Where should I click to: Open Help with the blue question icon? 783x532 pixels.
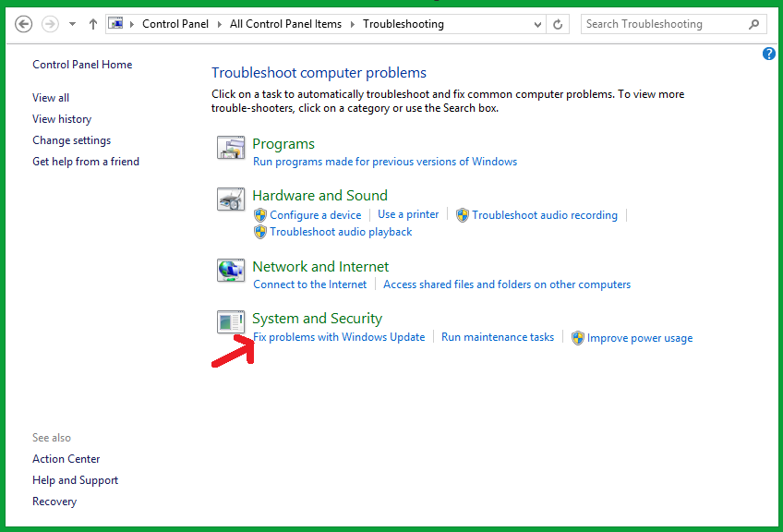click(x=769, y=54)
